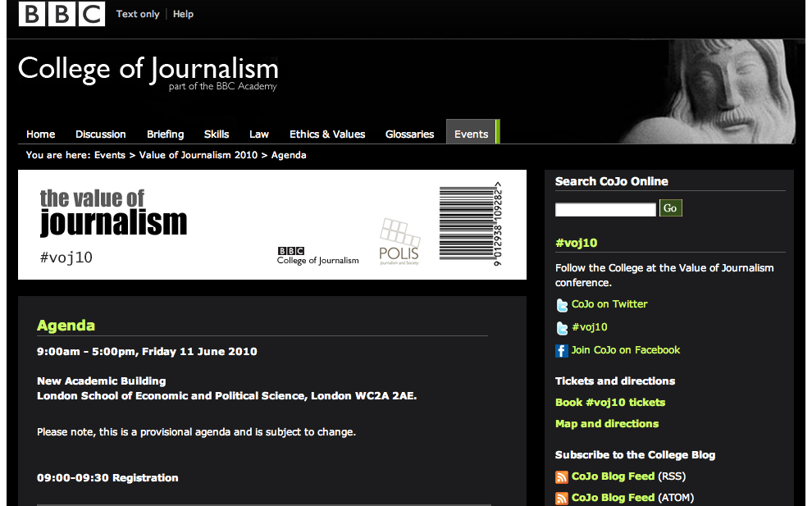Select the Events tab
Viewport: 812px width, 506px height.
(x=472, y=131)
